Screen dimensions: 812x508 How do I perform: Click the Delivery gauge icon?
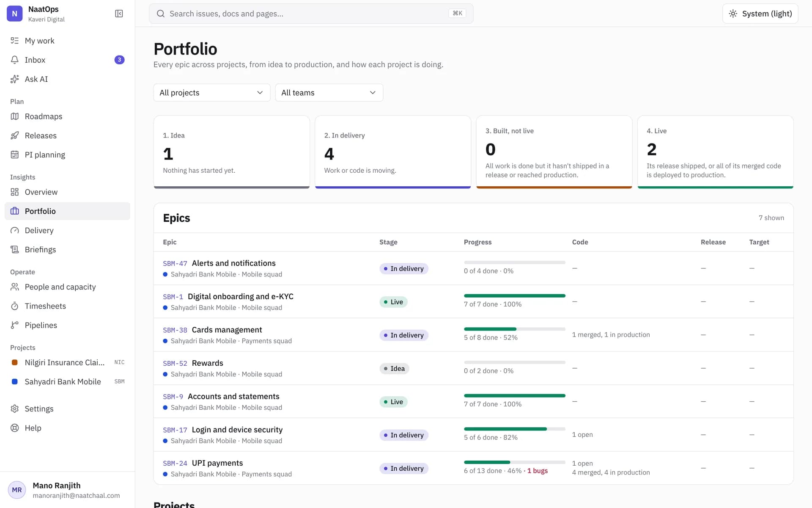click(15, 230)
